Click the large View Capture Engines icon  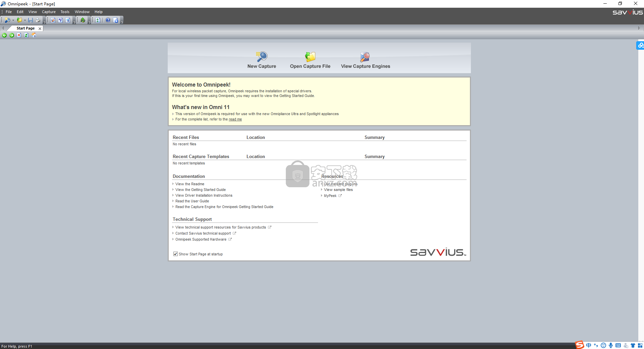tap(365, 57)
